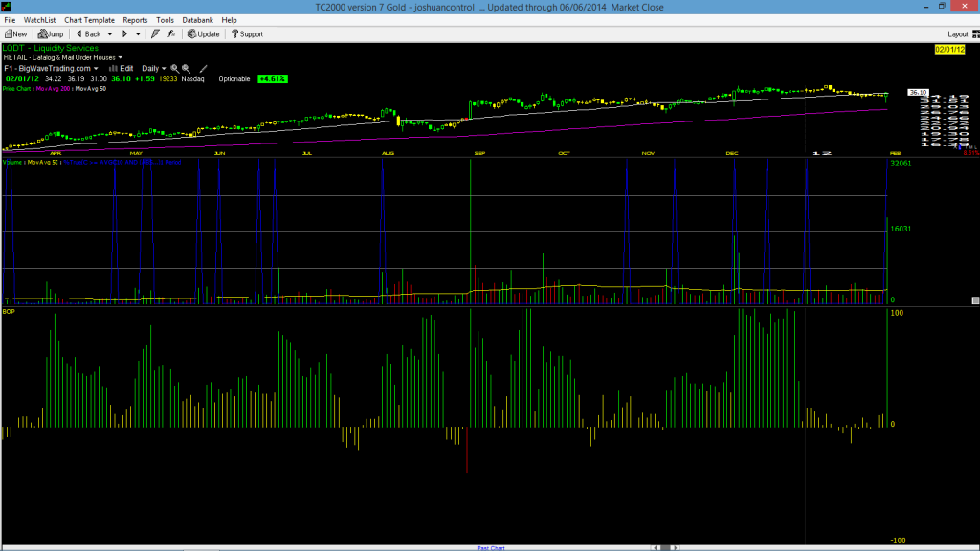
Task: Click the Volume legend label
Action: 12,163
